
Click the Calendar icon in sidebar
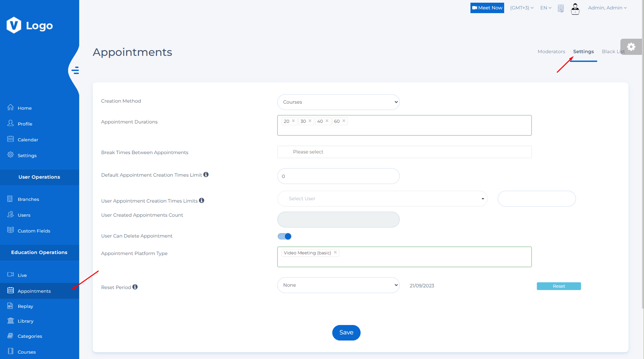point(10,139)
